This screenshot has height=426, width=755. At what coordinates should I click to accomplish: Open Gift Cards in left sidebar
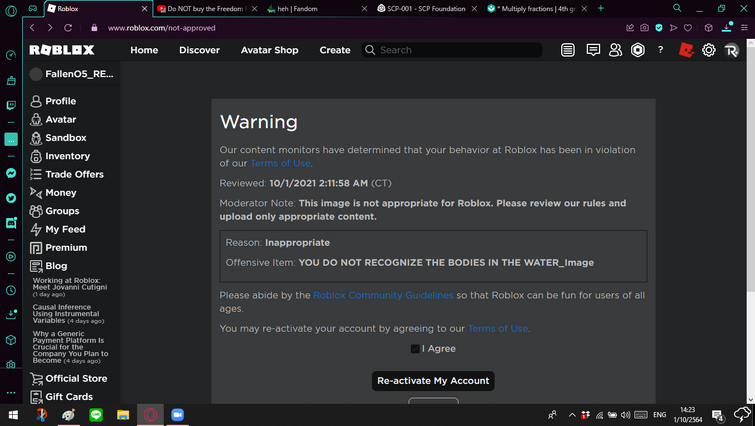point(61,397)
